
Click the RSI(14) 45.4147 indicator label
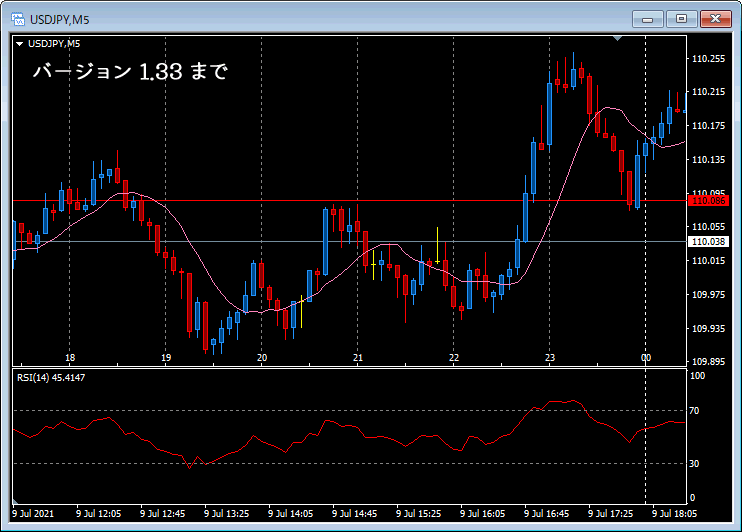(x=51, y=378)
